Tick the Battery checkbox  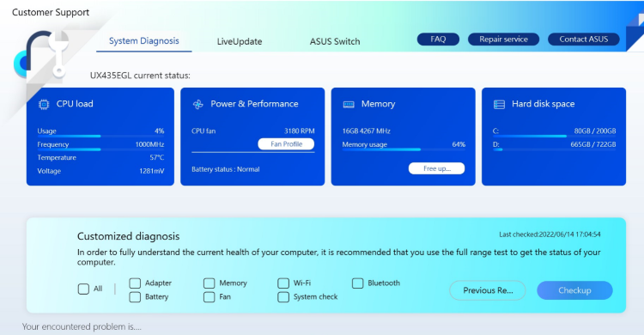coord(135,296)
